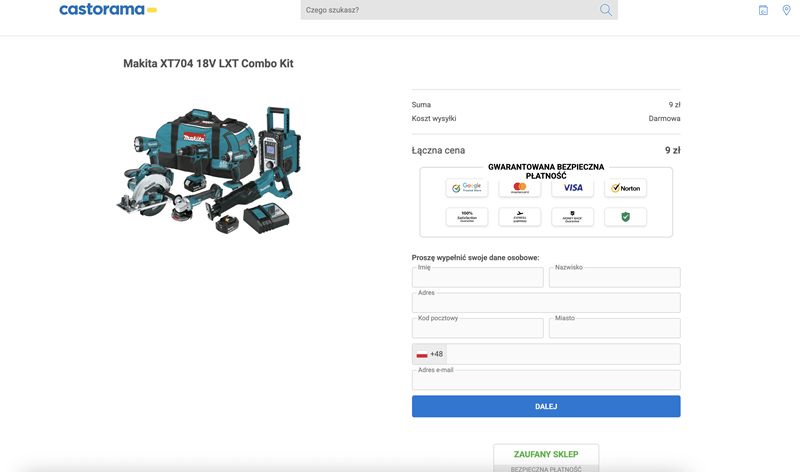Select the Nazwisko text field
This screenshot has width=800, height=472.
click(x=614, y=278)
